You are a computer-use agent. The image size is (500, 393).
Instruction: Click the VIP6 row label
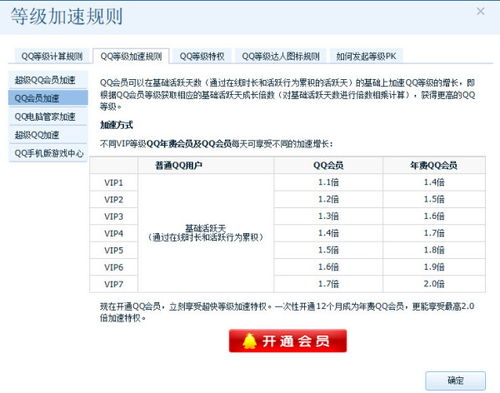click(x=114, y=267)
